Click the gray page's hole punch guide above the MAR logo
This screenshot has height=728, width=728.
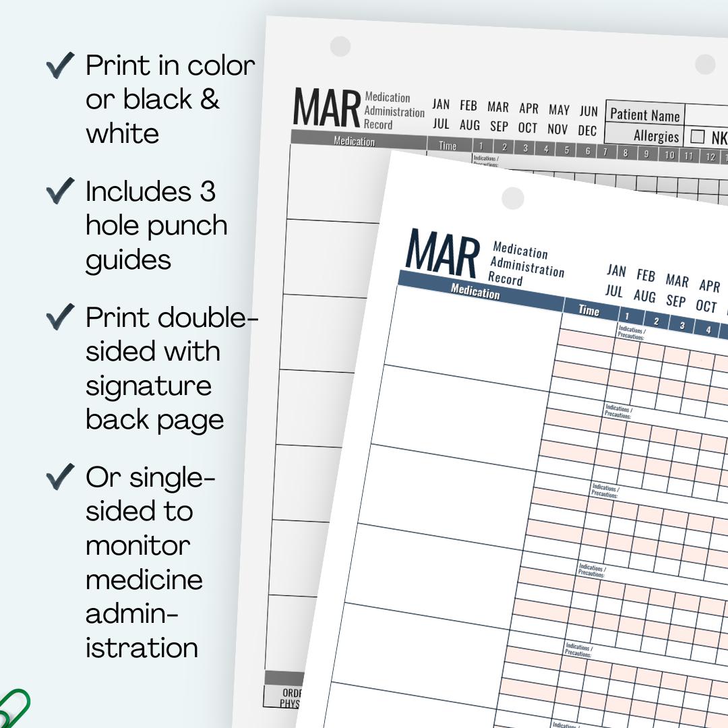click(x=340, y=47)
